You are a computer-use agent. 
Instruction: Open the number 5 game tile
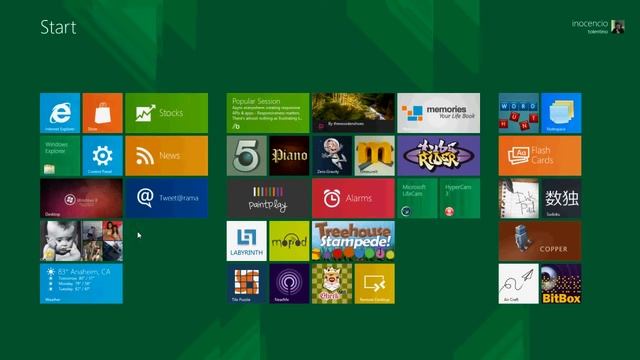[x=247, y=156]
